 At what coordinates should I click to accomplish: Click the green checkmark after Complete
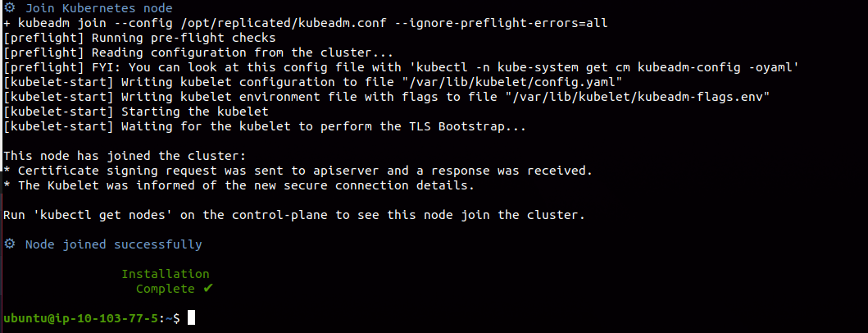[x=208, y=288]
